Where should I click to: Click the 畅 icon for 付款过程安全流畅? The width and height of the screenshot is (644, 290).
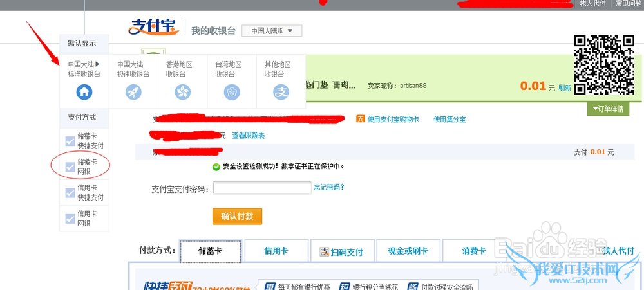[413, 286]
